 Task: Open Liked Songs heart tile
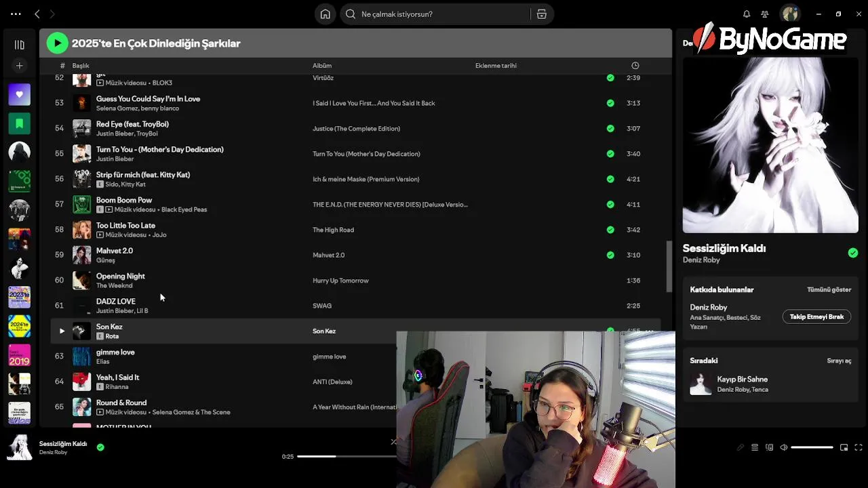[19, 95]
